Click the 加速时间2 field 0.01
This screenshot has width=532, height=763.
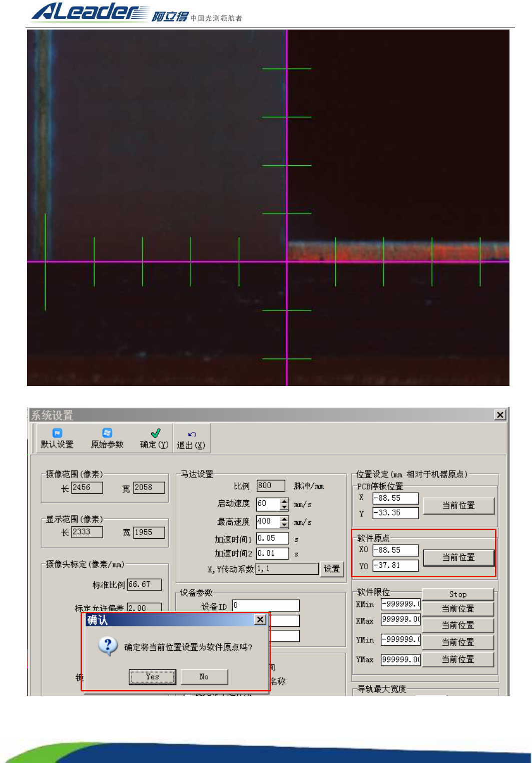pos(273,553)
